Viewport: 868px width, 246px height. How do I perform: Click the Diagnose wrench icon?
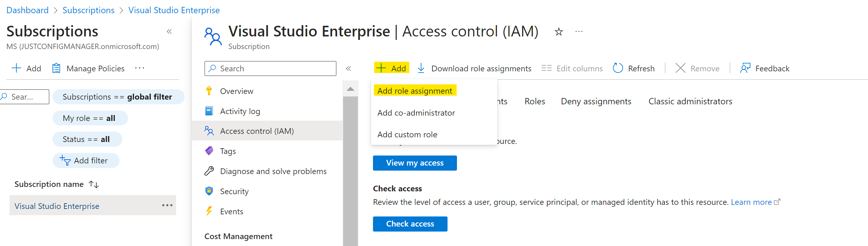coord(209,171)
